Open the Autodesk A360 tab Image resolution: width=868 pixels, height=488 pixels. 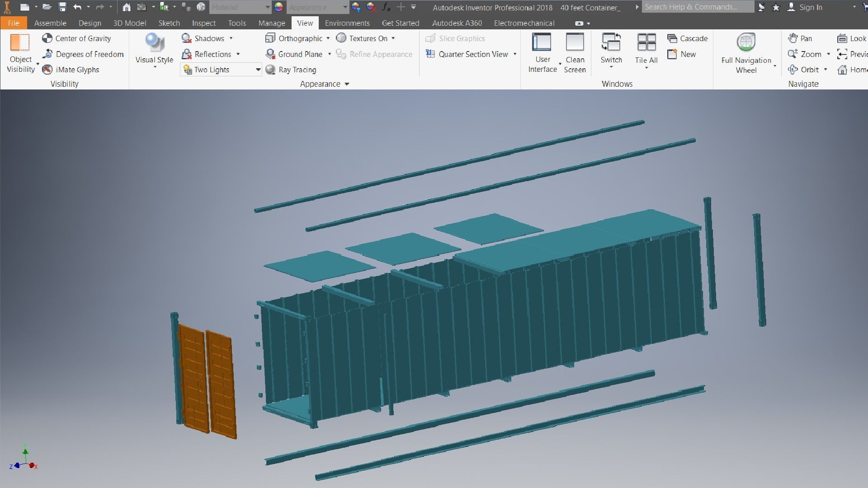[x=457, y=23]
